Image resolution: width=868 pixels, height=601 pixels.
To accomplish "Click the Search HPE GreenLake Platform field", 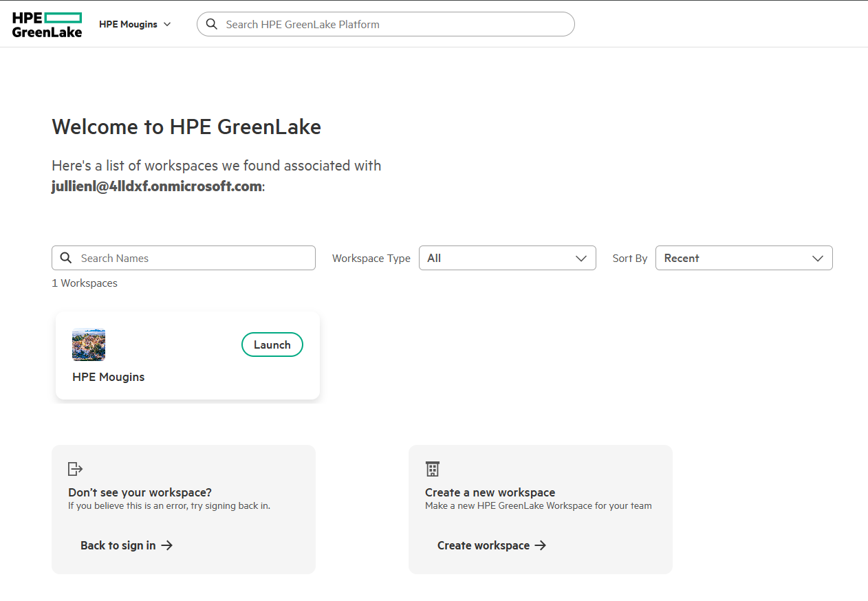I will point(392,24).
